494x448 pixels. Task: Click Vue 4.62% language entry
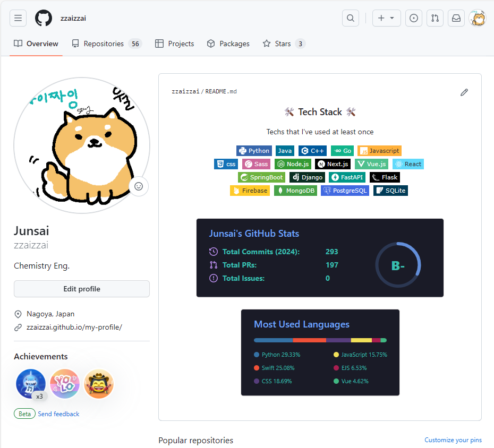click(351, 381)
